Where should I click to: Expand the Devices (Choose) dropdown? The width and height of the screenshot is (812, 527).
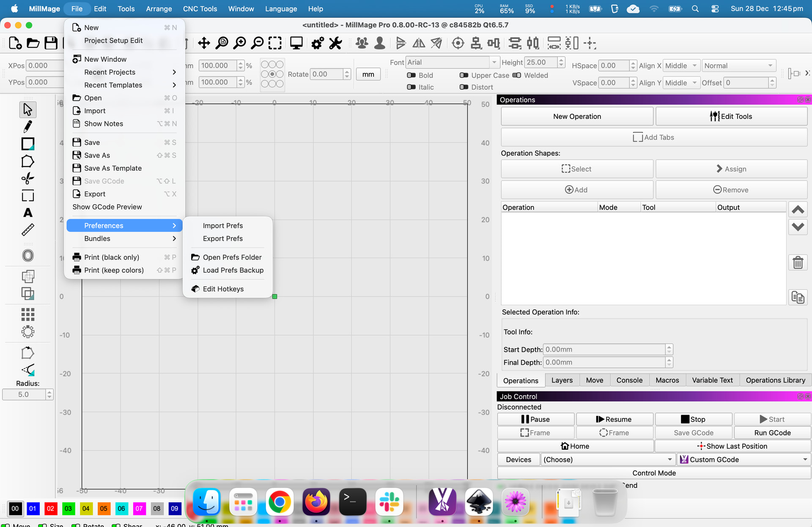[x=607, y=459]
